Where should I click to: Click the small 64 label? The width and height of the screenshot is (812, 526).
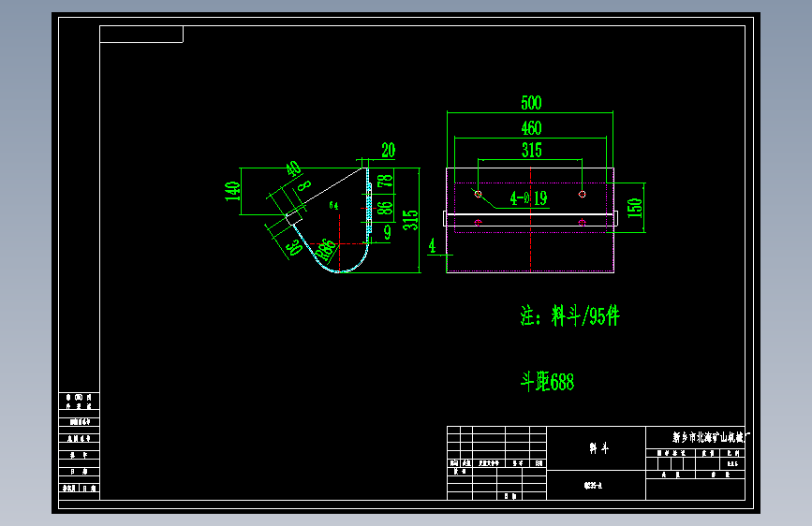pos(333,206)
